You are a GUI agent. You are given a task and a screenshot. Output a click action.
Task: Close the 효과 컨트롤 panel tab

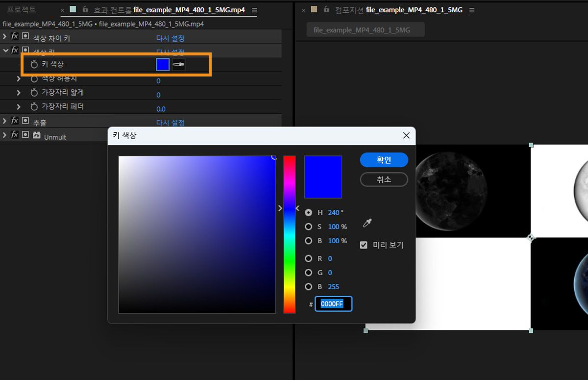point(62,10)
